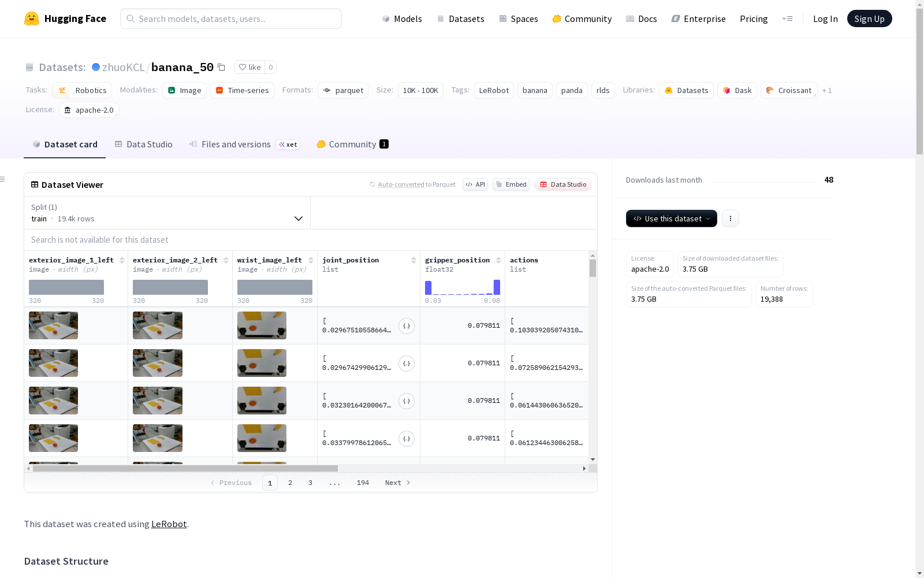Open Docs
Viewport: 924px width, 578px height.
coord(642,18)
